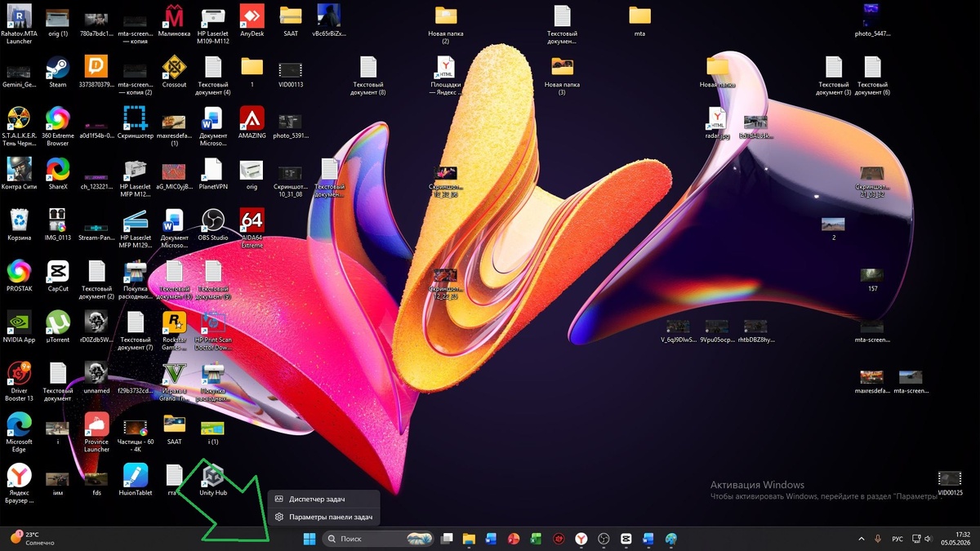This screenshot has height=551, width=980.
Task: Select the VID00125 video file
Action: pyautogui.click(x=950, y=482)
